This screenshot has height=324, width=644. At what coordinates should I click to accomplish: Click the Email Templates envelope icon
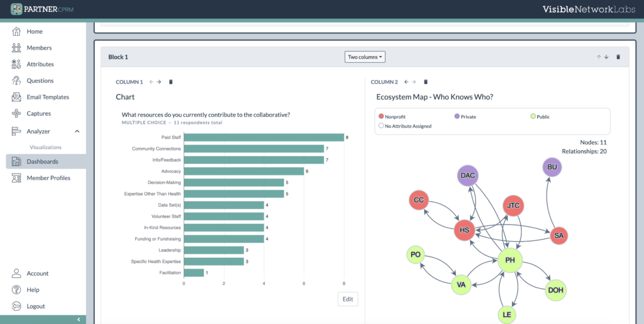(16, 97)
